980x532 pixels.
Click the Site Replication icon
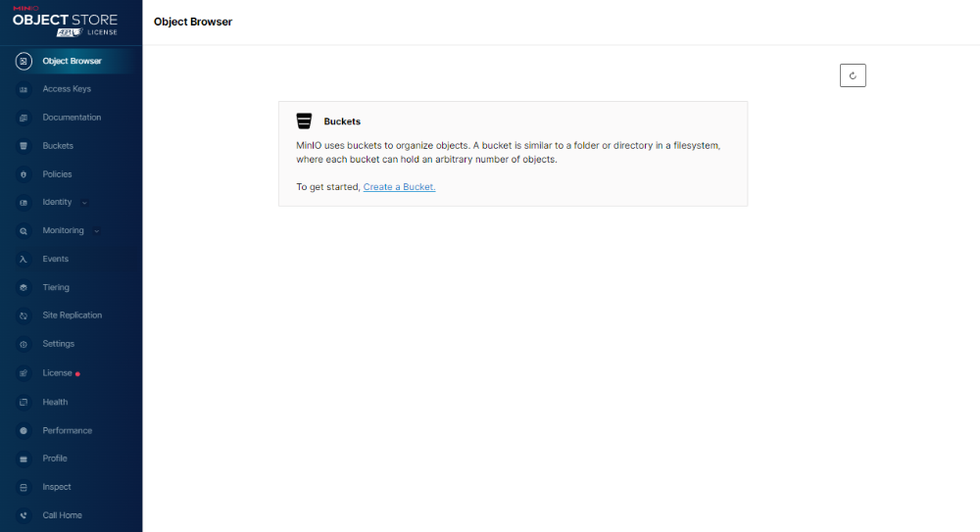[x=24, y=315]
